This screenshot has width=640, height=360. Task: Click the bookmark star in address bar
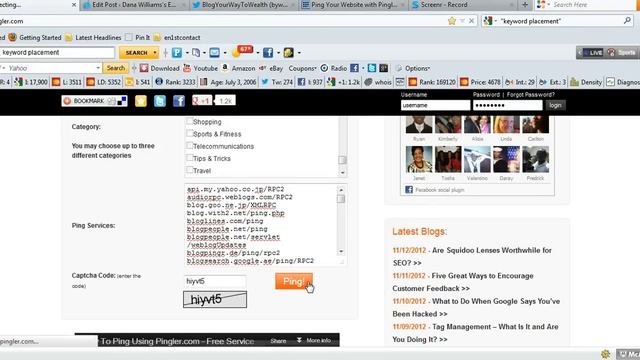pos(452,21)
